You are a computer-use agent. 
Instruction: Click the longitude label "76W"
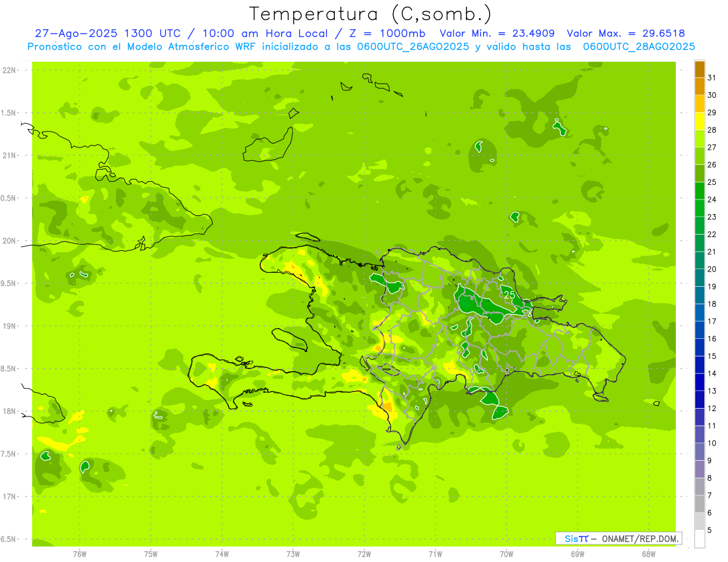tap(79, 554)
